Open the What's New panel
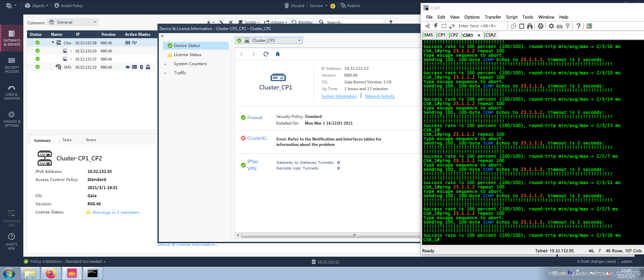Screen dimensions: 644x280 [x=11, y=242]
